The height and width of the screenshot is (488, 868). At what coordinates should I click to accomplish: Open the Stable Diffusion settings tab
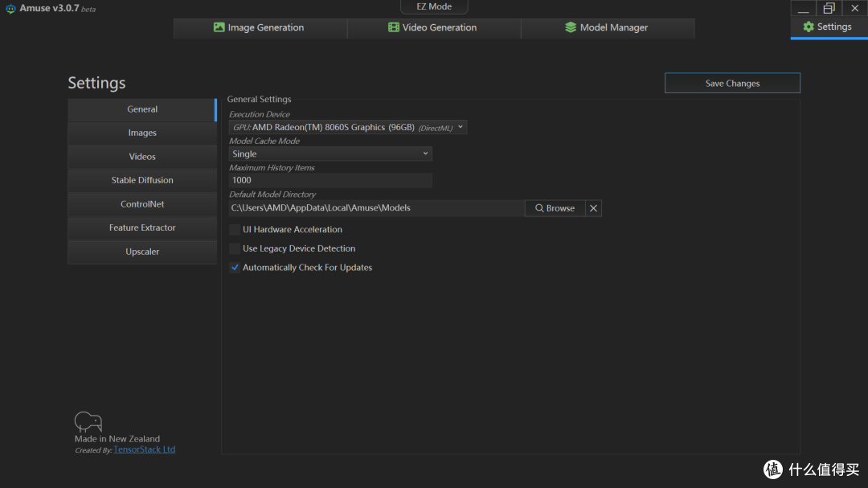[142, 180]
